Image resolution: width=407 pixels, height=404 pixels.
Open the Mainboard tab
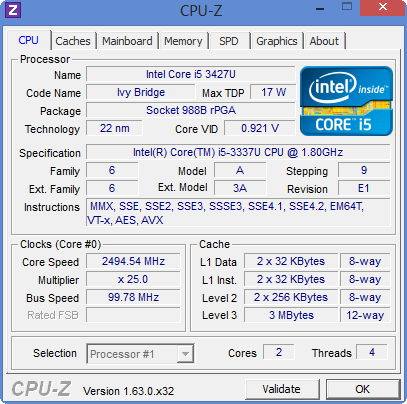tap(127, 41)
